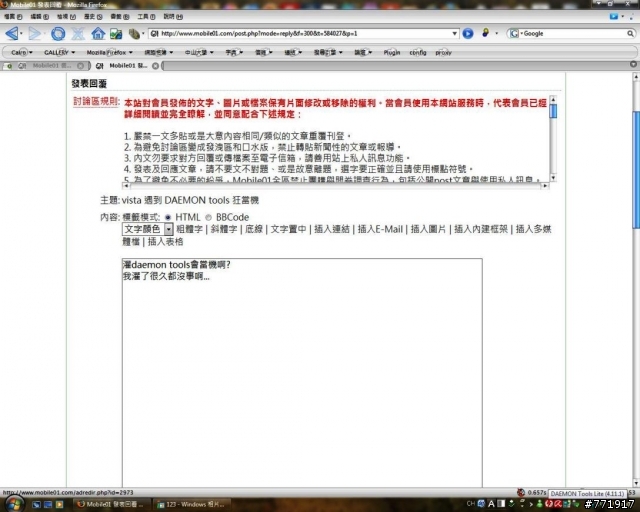Expand hidden system tray icons arrow
The height and width of the screenshot is (512, 640).
click(x=531, y=504)
